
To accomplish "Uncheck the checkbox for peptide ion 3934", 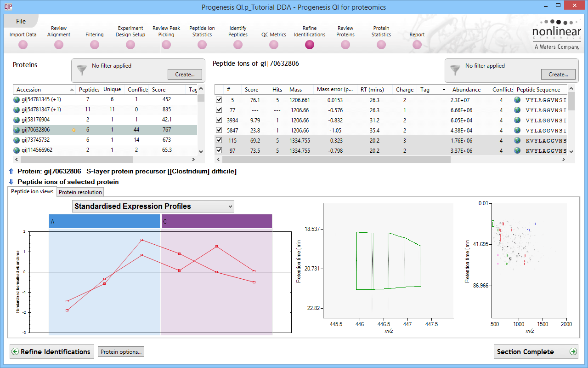I will [x=219, y=120].
